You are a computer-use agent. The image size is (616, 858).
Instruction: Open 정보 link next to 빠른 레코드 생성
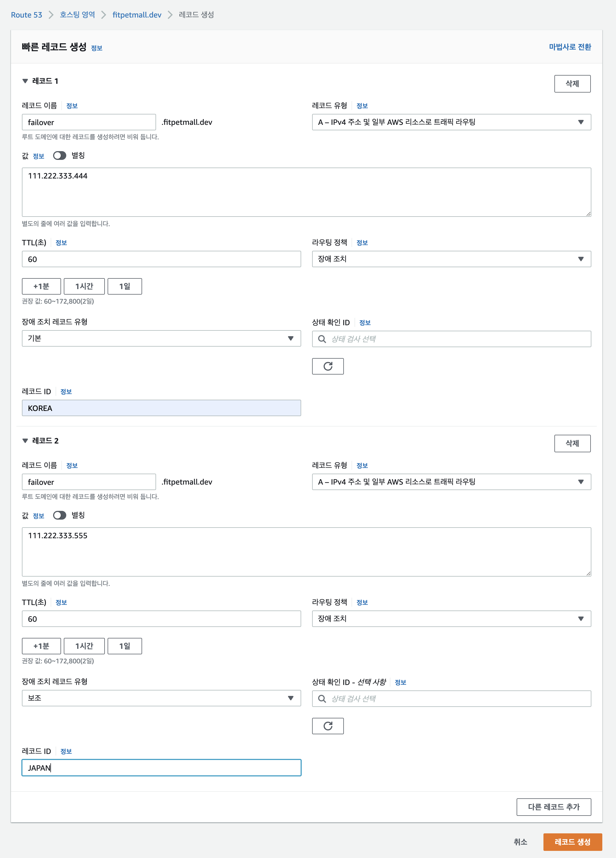(x=97, y=48)
